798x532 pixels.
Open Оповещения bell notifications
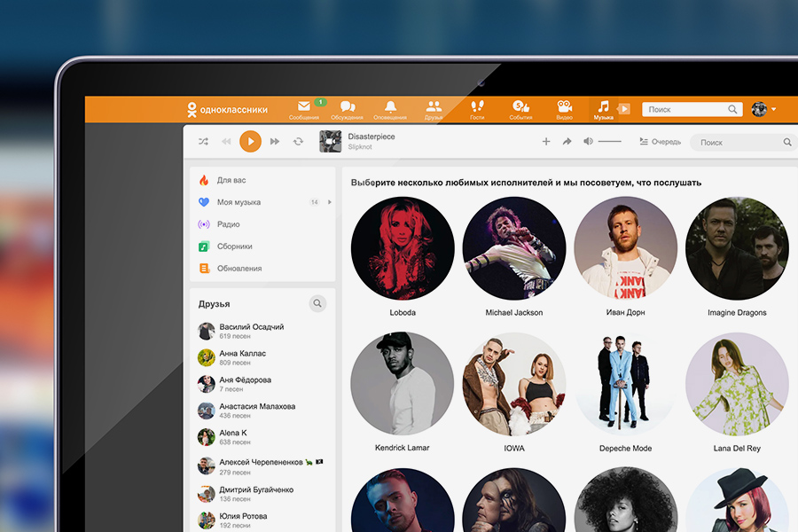pyautogui.click(x=390, y=109)
